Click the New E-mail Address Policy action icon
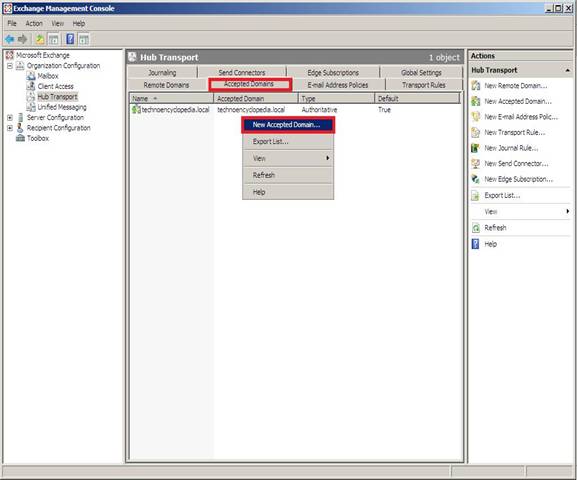Screen dimensions: 577x480 point(475,117)
